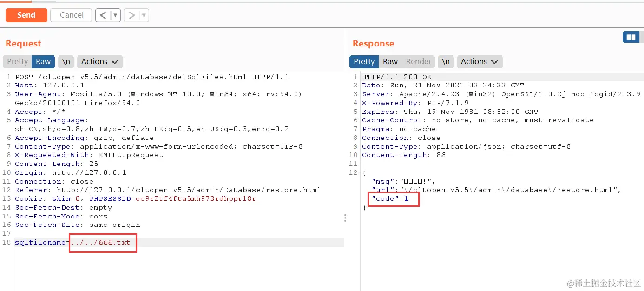Go back to the previous request history
The height and width of the screenshot is (291, 644).
(x=103, y=15)
